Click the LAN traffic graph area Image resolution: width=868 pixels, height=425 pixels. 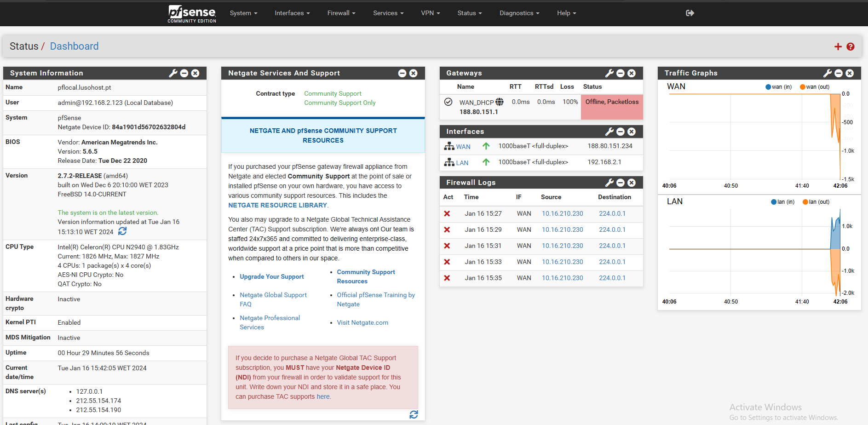click(x=755, y=252)
